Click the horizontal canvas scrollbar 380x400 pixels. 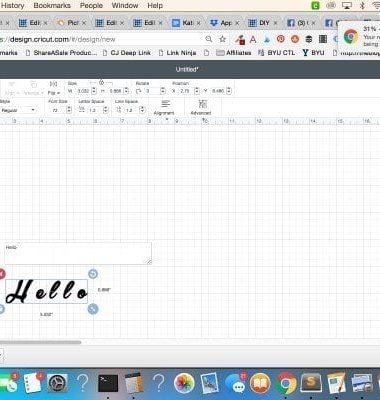[x=40, y=342]
